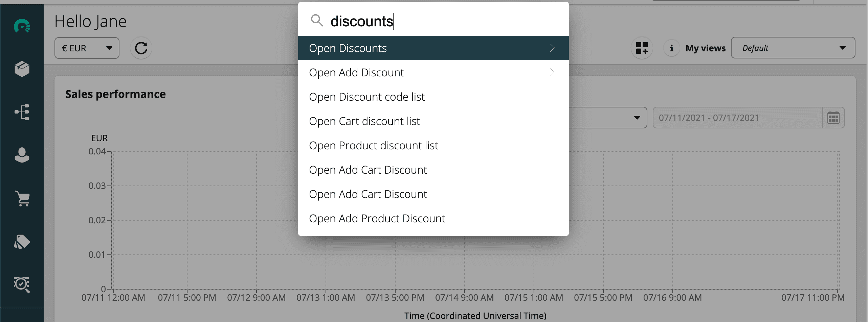Screen dimensions: 868x322
Task: Click the add widget grid icon
Action: pyautogui.click(x=642, y=48)
